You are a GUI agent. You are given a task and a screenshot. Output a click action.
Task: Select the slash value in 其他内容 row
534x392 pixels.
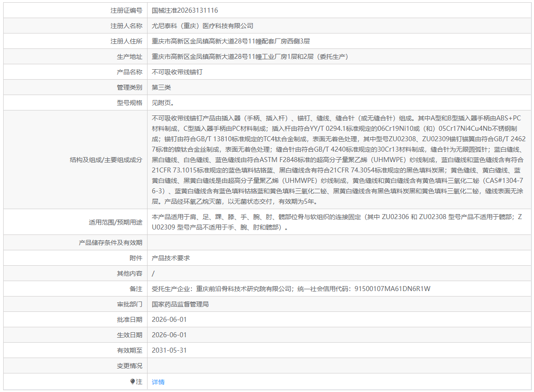pyautogui.click(x=153, y=273)
